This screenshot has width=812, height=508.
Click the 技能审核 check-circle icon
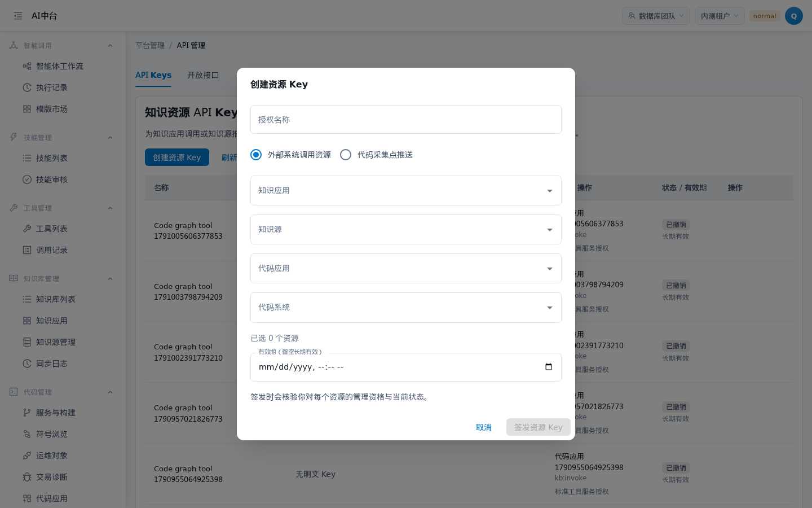coord(27,179)
